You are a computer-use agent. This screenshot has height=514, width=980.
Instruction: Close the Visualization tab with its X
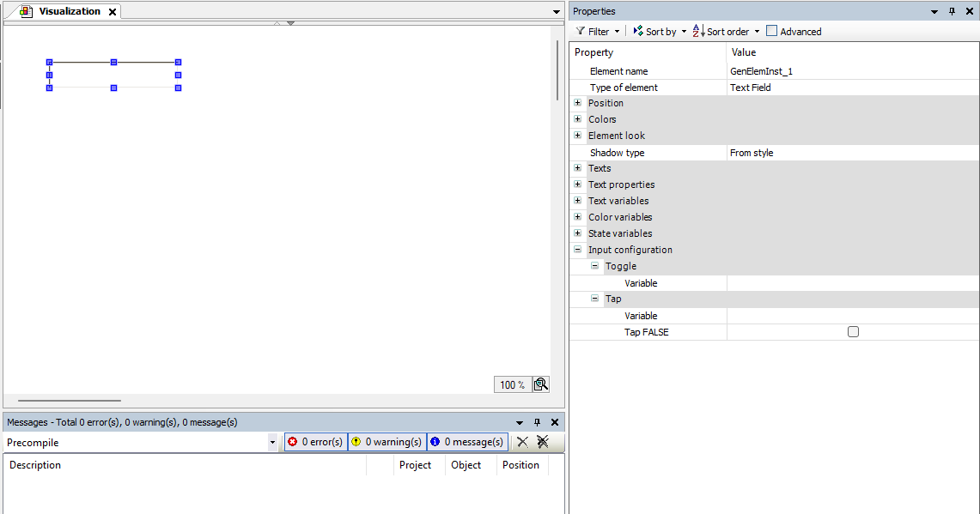click(x=113, y=12)
